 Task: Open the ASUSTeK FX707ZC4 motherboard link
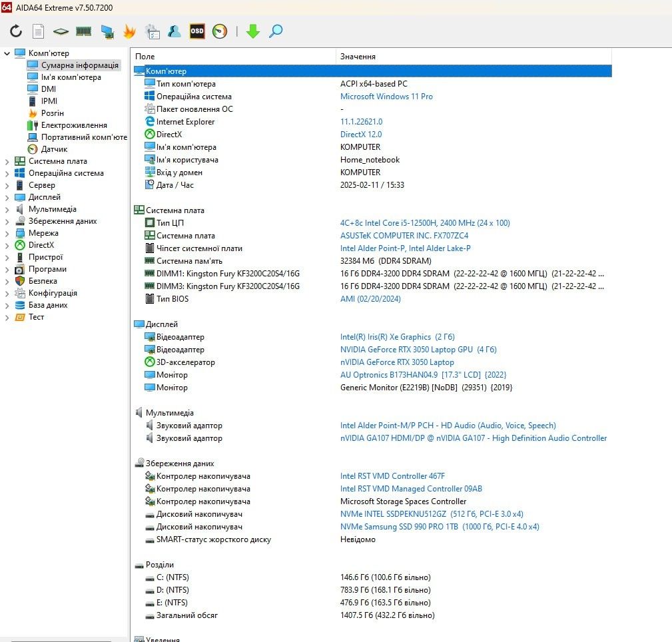point(404,236)
